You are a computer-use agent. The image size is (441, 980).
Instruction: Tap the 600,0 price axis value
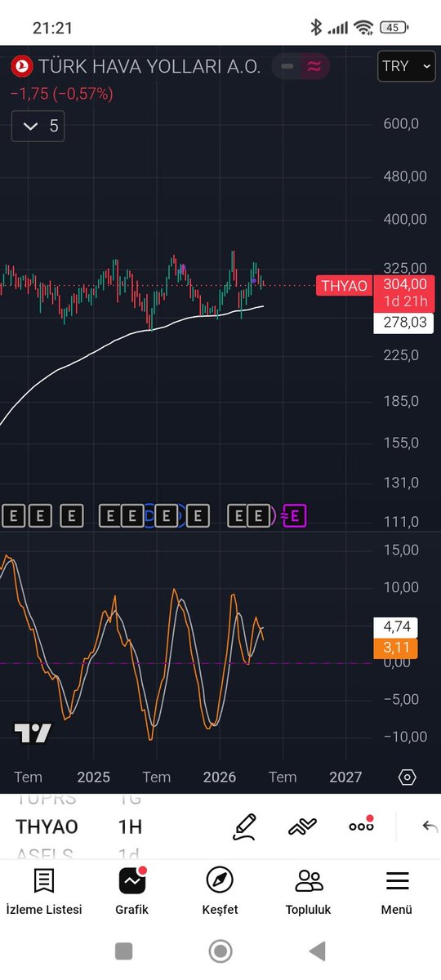pos(401,123)
